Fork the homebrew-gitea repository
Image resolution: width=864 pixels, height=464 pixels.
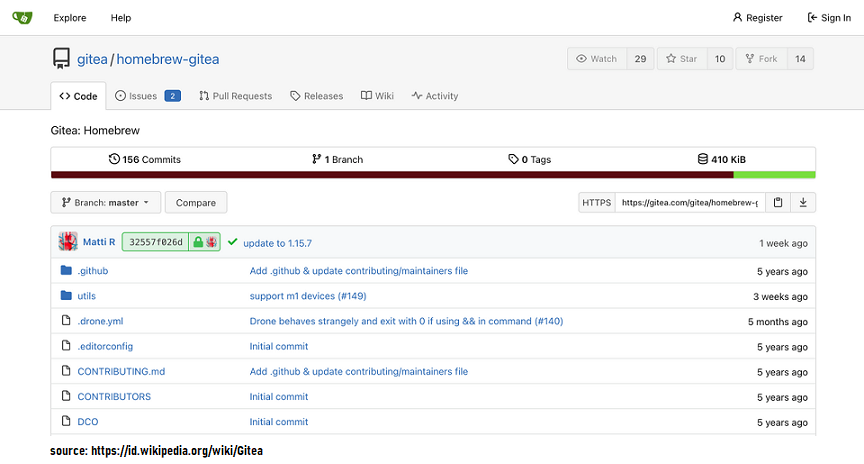761,59
